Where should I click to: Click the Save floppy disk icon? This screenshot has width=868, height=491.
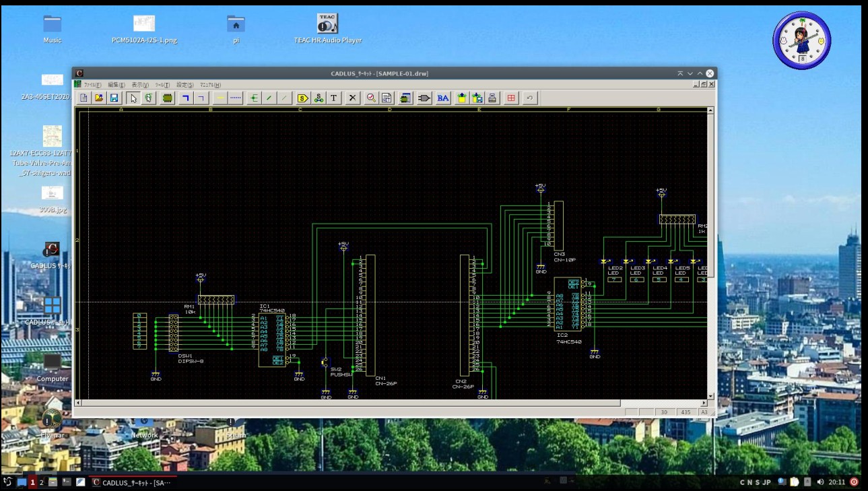point(114,98)
